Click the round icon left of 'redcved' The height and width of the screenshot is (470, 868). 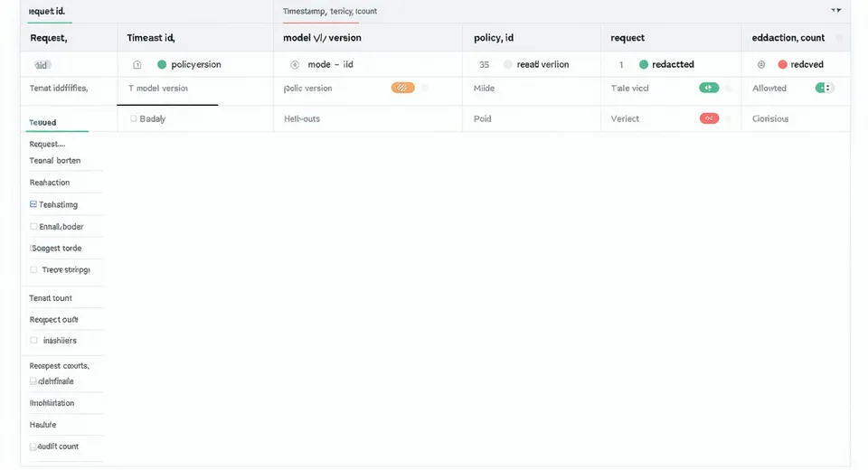point(761,65)
